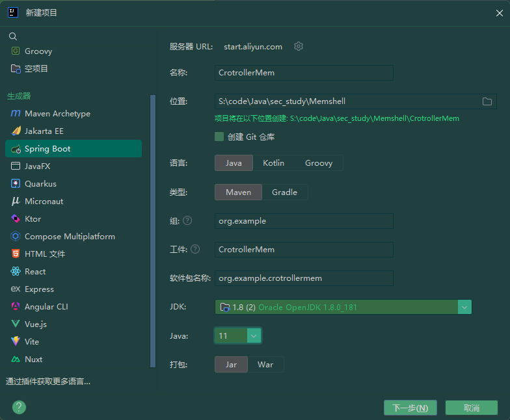Open dialog help question mark button

[x=20, y=407]
